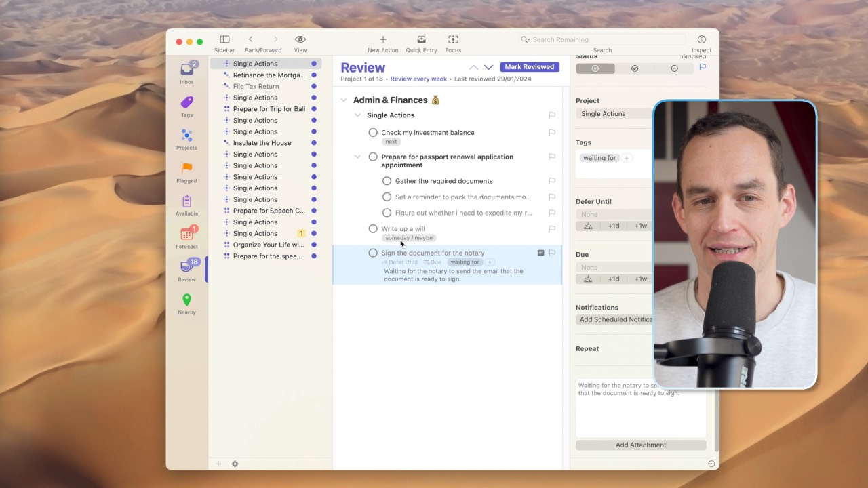This screenshot has height=488, width=868.
Task: Go back with the Back arrow
Action: pos(250,39)
